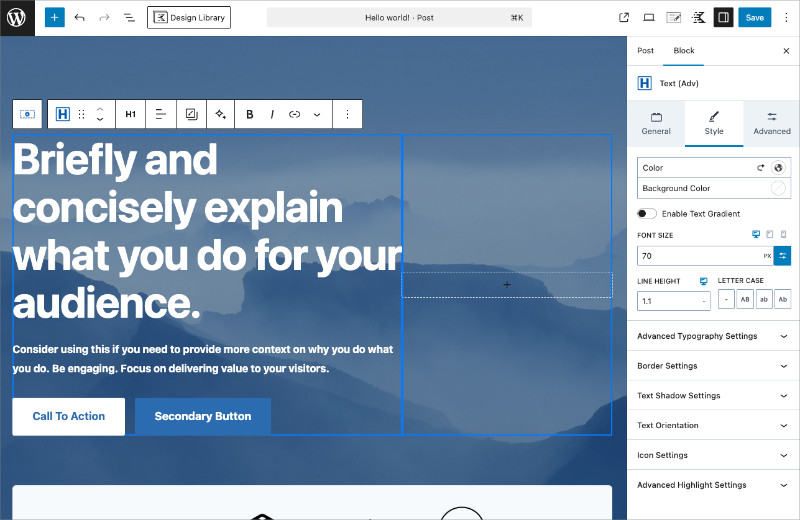Change heading level H1

click(x=131, y=114)
